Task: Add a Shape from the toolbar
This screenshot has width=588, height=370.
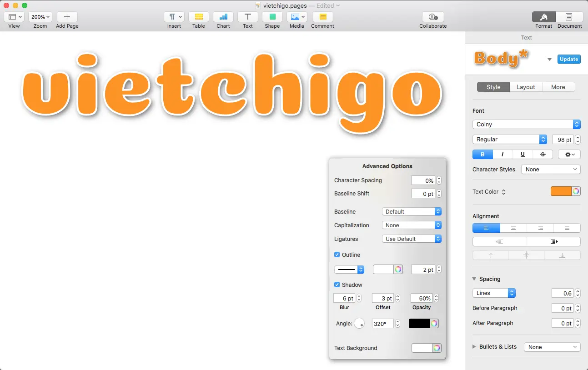Action: (x=272, y=17)
